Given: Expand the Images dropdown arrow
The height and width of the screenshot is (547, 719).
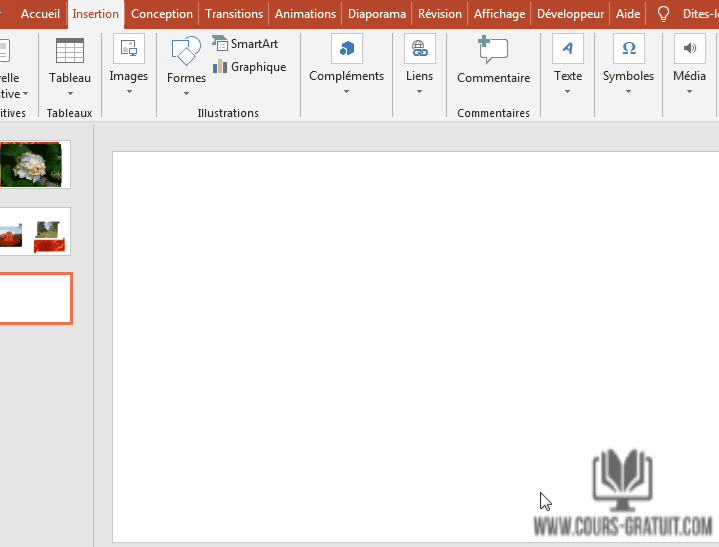Looking at the screenshot, I should [129, 92].
